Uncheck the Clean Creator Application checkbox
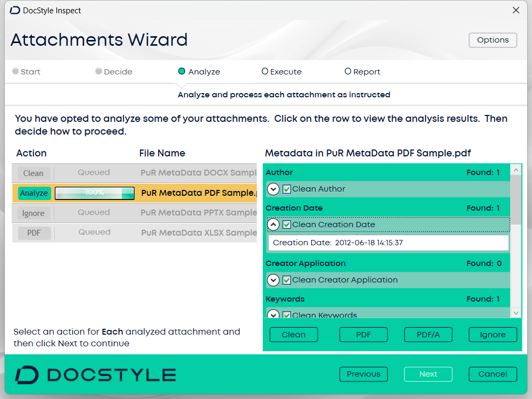 287,280
